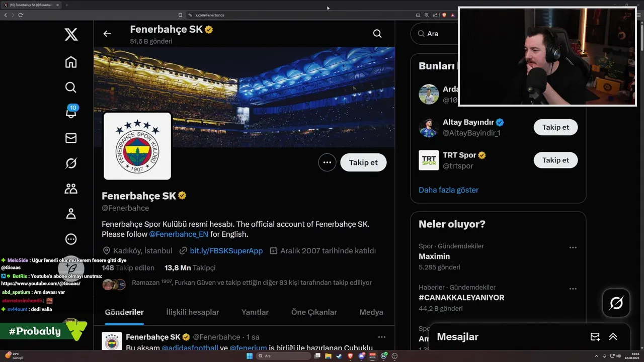This screenshot has height=362, width=644.
Task: Open followers you know list
Action: [236, 283]
